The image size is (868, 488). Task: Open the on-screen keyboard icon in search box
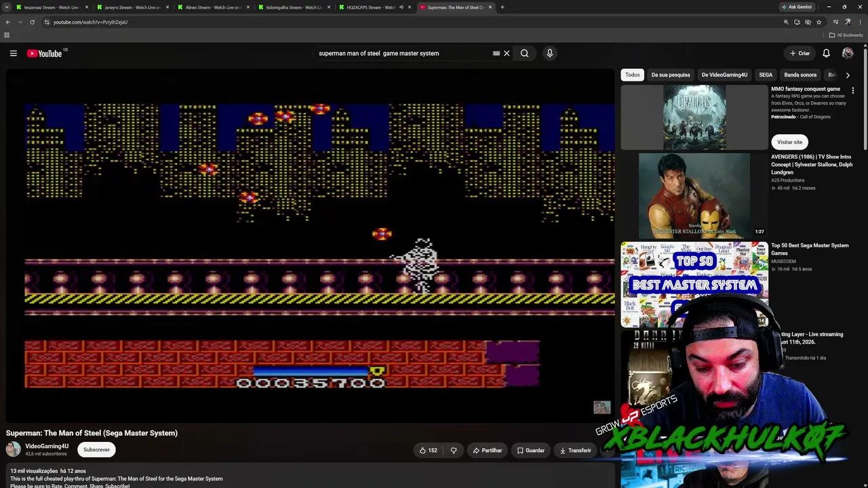[x=496, y=53]
